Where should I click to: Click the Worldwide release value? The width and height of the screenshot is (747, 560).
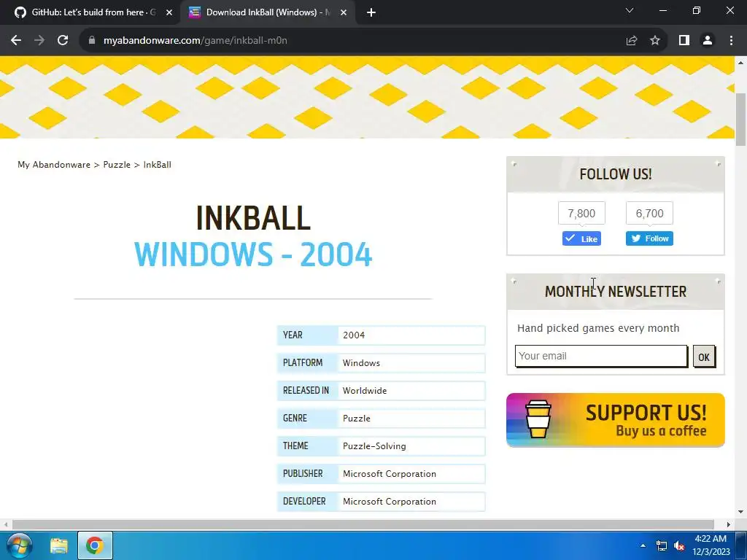click(x=365, y=391)
